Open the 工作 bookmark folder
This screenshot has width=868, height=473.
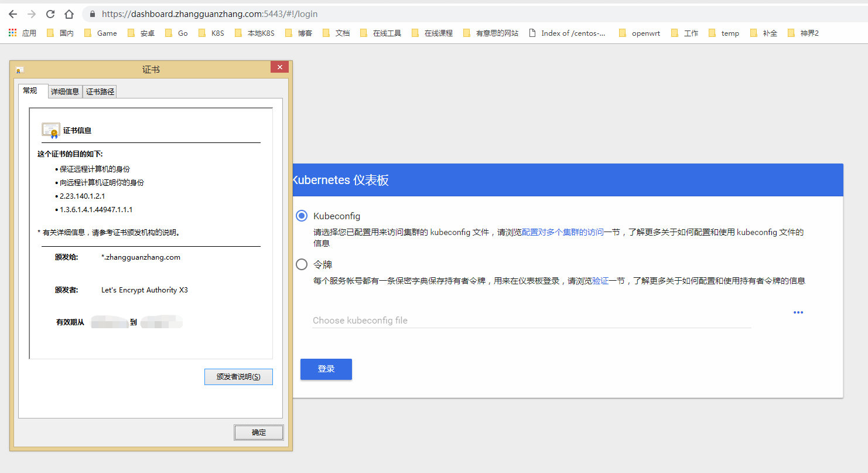click(684, 33)
